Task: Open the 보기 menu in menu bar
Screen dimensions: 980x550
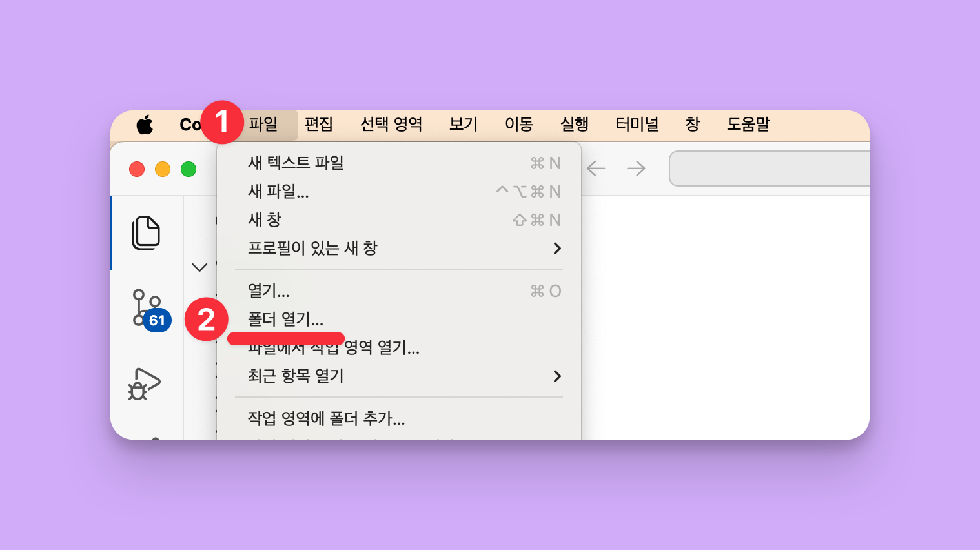Action: (x=464, y=125)
